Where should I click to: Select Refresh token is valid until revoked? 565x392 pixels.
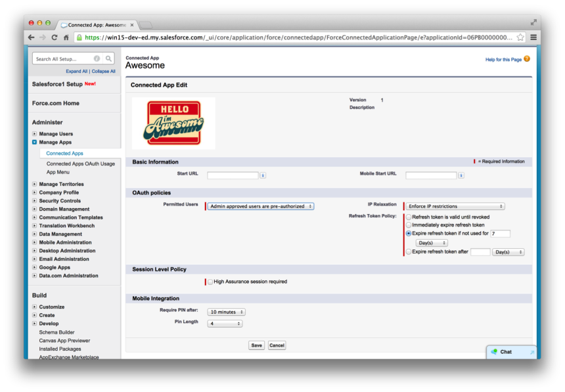(x=409, y=217)
